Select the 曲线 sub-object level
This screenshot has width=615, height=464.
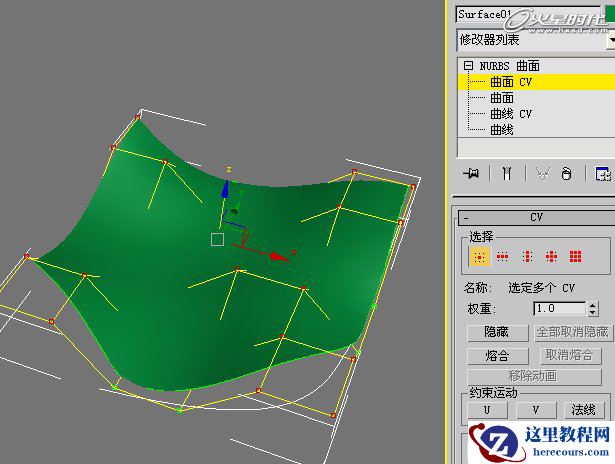point(502,129)
